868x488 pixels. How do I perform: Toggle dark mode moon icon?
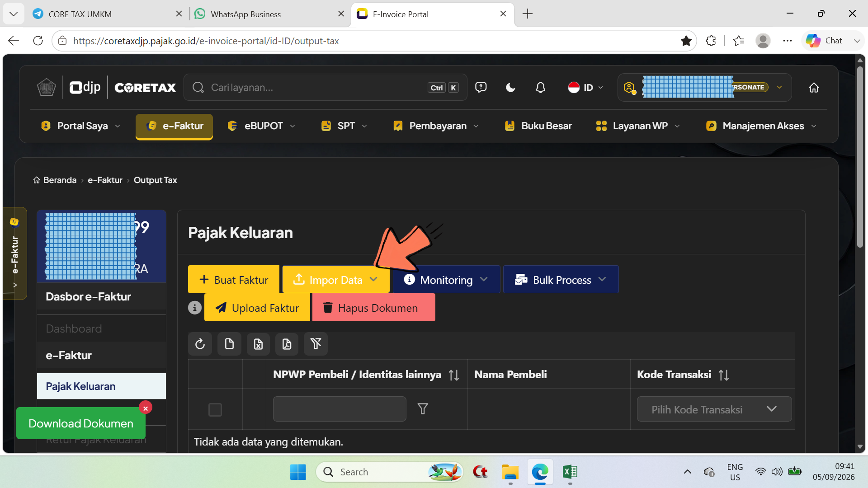point(510,87)
